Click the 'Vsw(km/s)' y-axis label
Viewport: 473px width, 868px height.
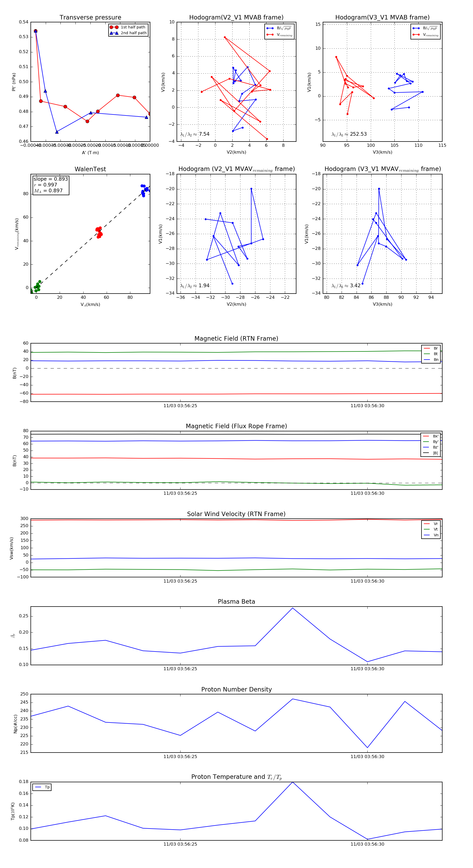tap(12, 548)
